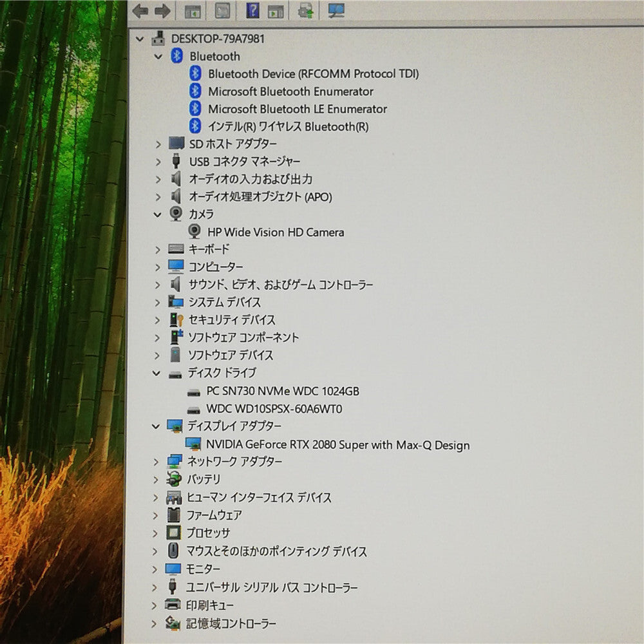Click the バッテリ battery icon
Screen dimensions: 644x644
pyautogui.click(x=174, y=479)
